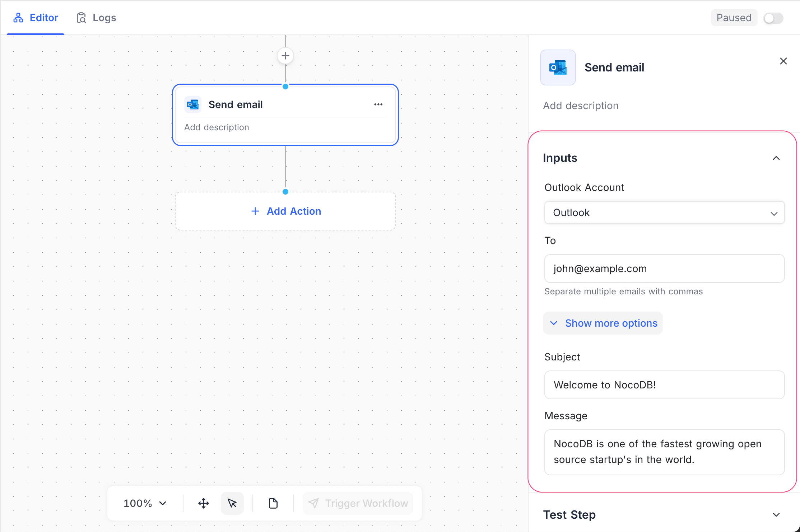
Task: Activate the pan tool in the canvas toolbar
Action: pyautogui.click(x=203, y=503)
